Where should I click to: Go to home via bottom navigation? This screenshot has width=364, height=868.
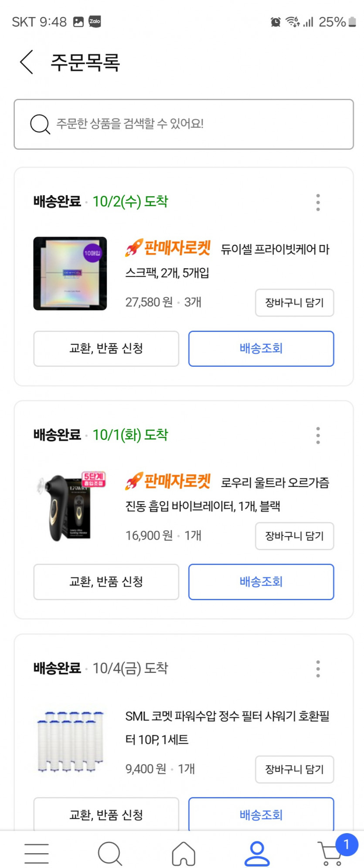pos(184,853)
